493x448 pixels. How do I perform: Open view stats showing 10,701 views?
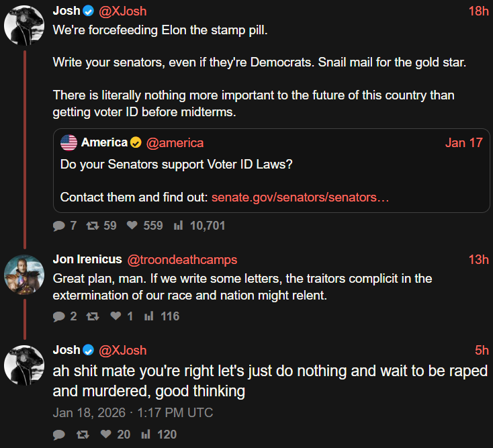pos(178,226)
